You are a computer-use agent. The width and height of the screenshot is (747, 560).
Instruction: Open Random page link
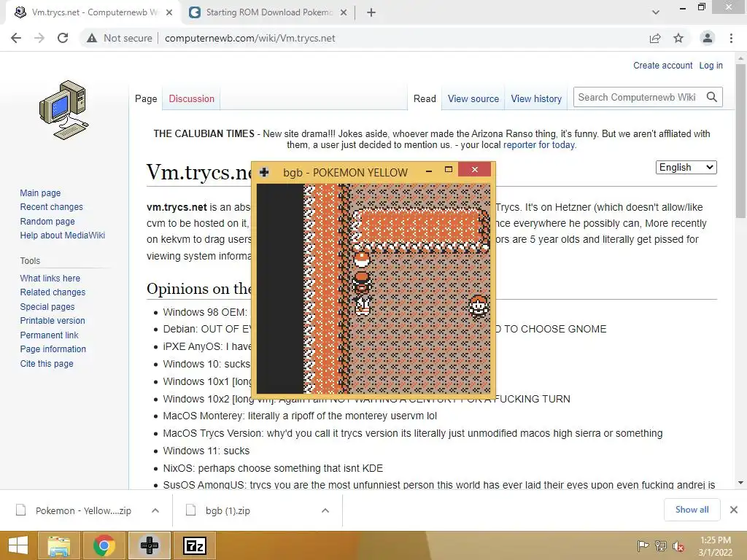47,221
